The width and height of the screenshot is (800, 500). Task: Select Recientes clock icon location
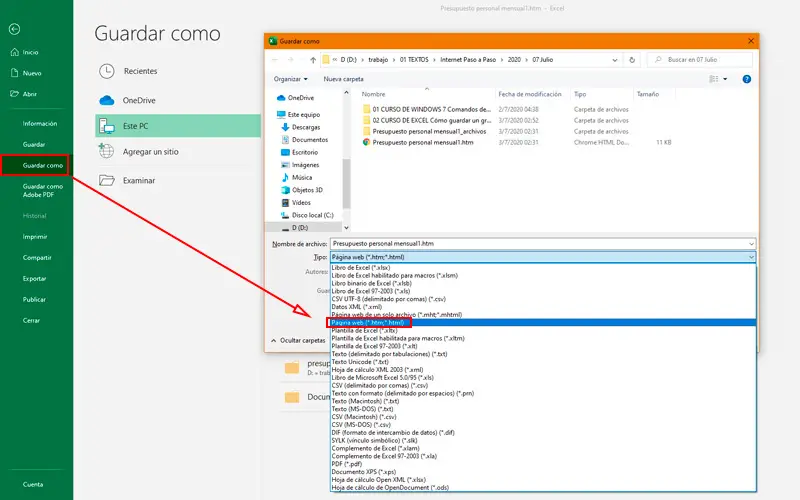pyautogui.click(x=107, y=71)
